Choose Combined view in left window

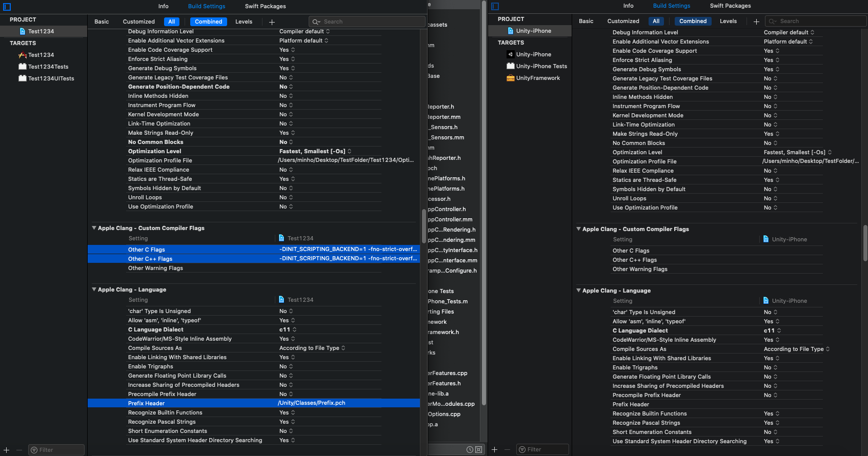click(x=209, y=22)
